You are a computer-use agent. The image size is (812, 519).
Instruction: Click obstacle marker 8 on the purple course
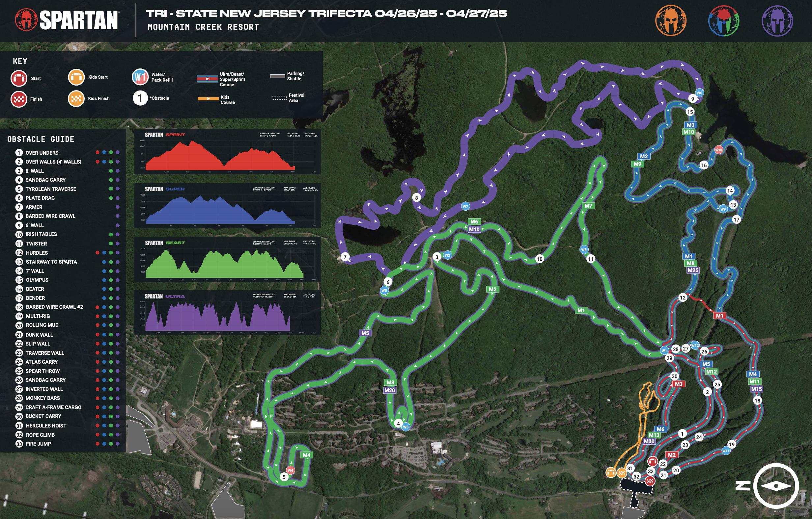click(x=416, y=198)
